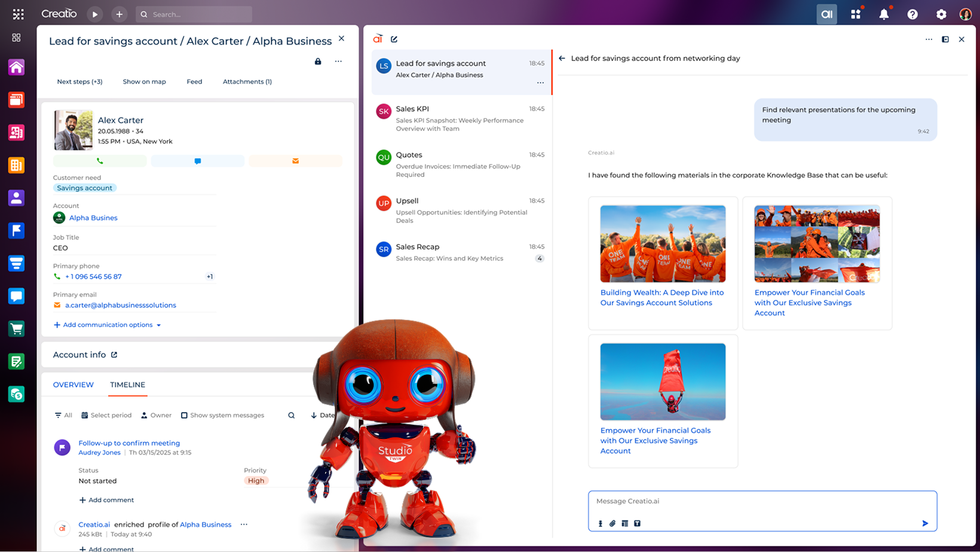Open the Next steps (+3) dropdown
The height and width of the screenshot is (552, 980).
tap(79, 81)
